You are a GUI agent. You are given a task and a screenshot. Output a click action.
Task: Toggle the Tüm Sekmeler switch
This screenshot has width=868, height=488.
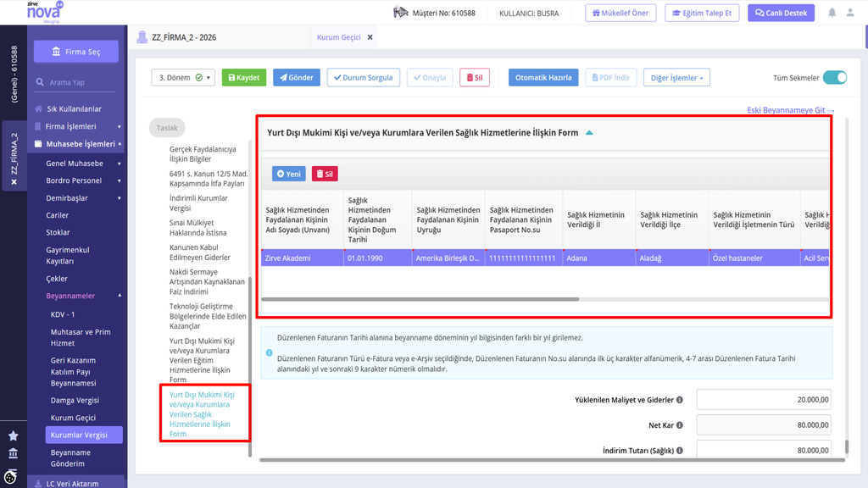tap(835, 77)
